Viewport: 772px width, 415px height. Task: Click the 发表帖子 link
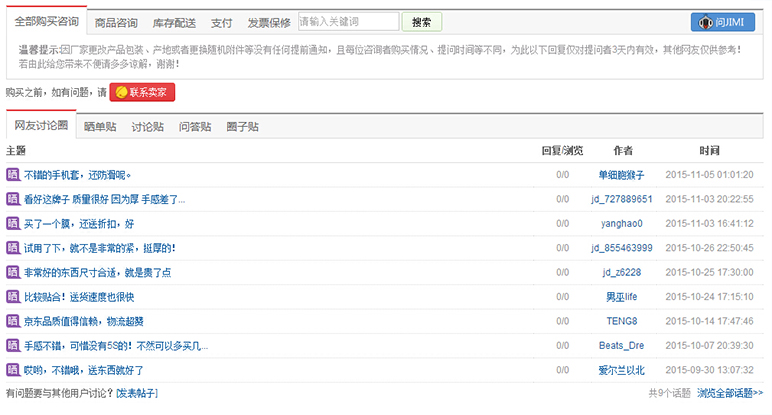point(137,393)
